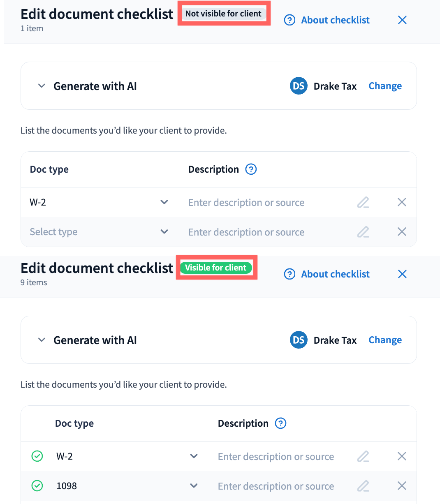Remove the checked W-2 row with its X icon

click(x=402, y=456)
